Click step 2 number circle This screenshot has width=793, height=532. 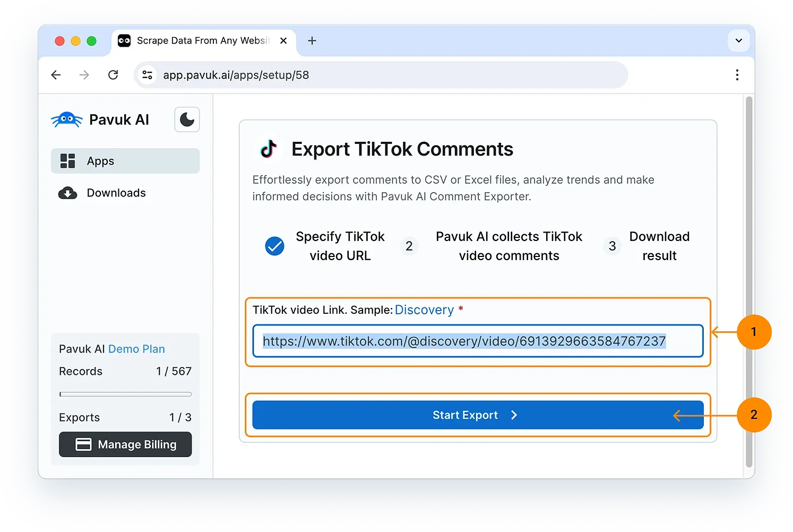click(409, 246)
